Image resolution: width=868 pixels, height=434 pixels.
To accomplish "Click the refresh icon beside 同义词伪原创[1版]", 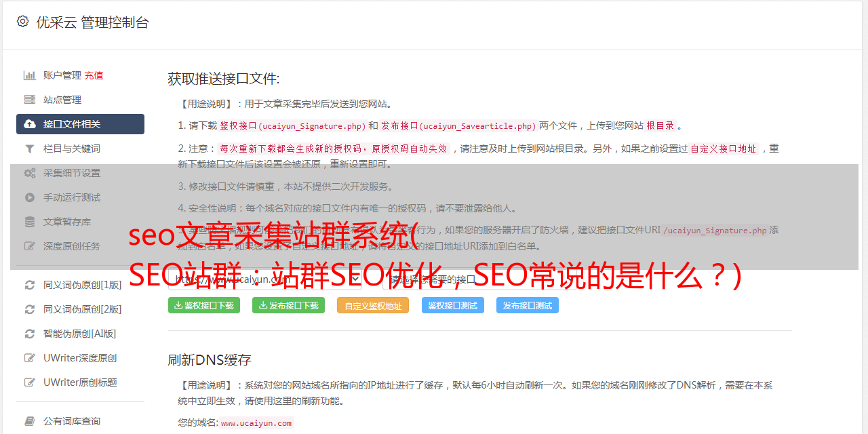I will [30, 285].
